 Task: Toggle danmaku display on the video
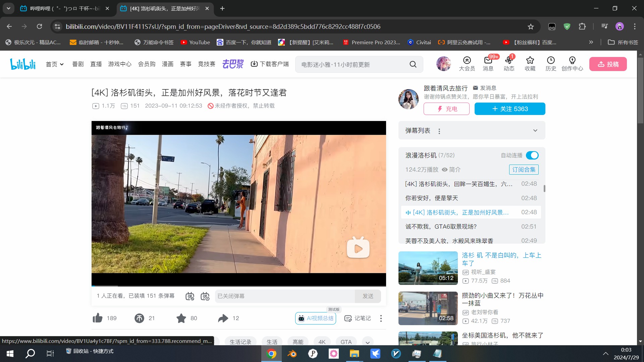(190, 296)
